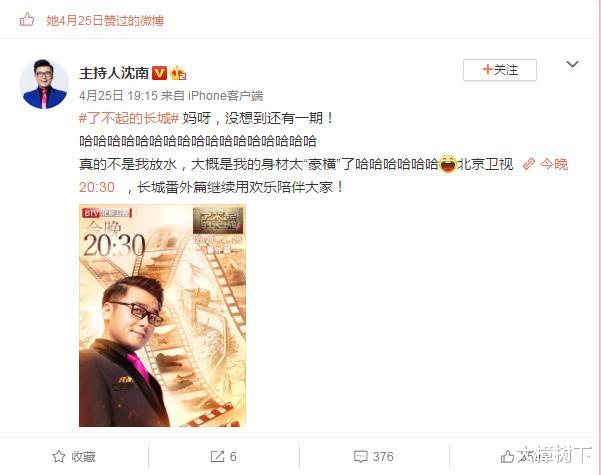Like the post with bottom thumbs-up
This screenshot has width=601, height=475.
pos(507,456)
